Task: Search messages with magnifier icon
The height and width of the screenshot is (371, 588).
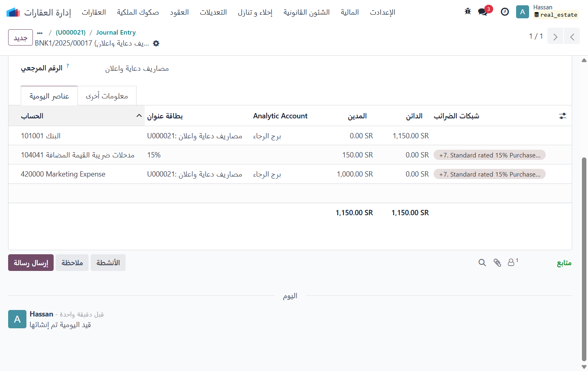Action: tap(482, 263)
